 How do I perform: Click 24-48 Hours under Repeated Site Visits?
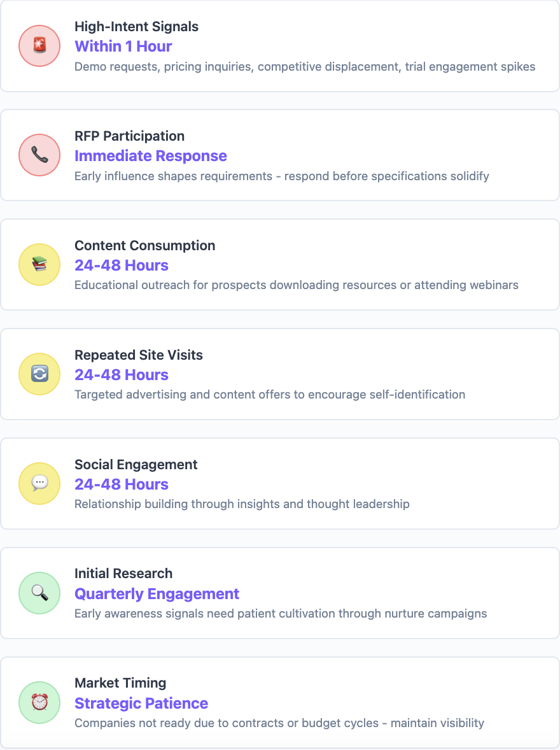pyautogui.click(x=122, y=375)
